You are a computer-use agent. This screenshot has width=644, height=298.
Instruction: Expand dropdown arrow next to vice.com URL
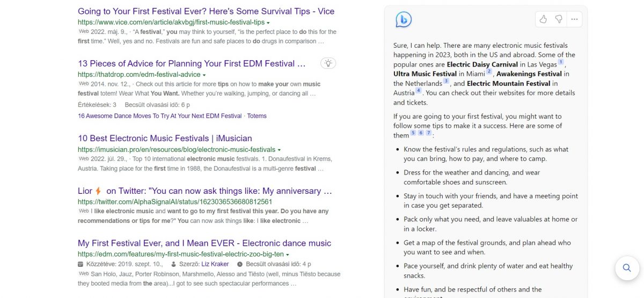(268, 23)
